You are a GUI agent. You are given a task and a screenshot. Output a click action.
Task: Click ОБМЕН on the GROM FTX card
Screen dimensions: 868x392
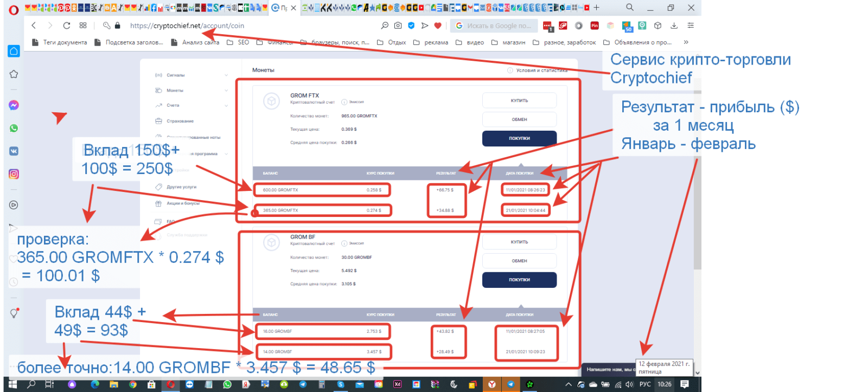coord(519,119)
